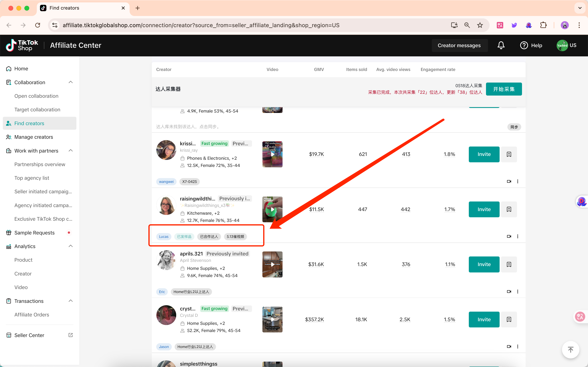Click the Home行业L2以上达人 tag in Eric row

click(191, 292)
